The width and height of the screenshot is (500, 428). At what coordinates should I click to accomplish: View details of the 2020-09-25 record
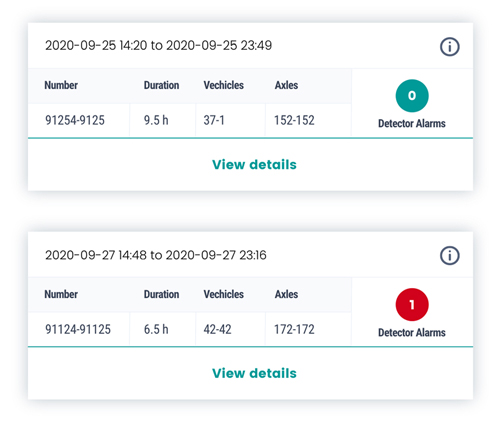point(254,165)
